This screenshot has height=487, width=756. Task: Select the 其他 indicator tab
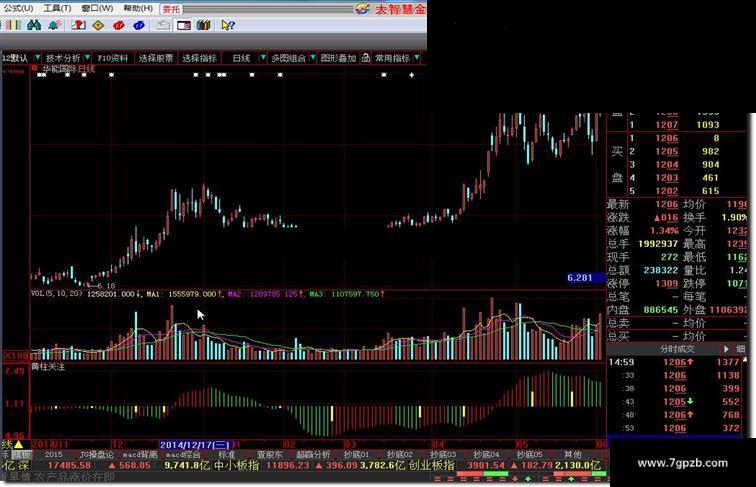click(x=573, y=455)
